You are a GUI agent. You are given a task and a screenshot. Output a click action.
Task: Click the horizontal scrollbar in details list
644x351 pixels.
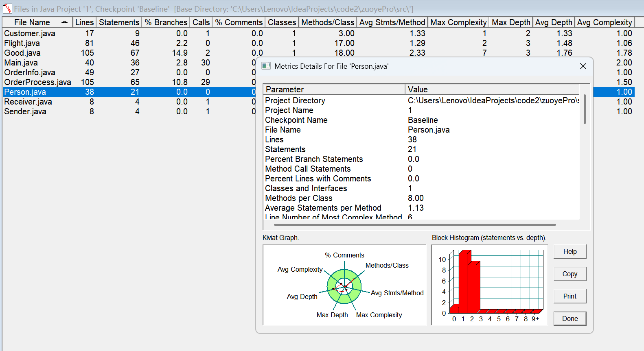point(415,224)
